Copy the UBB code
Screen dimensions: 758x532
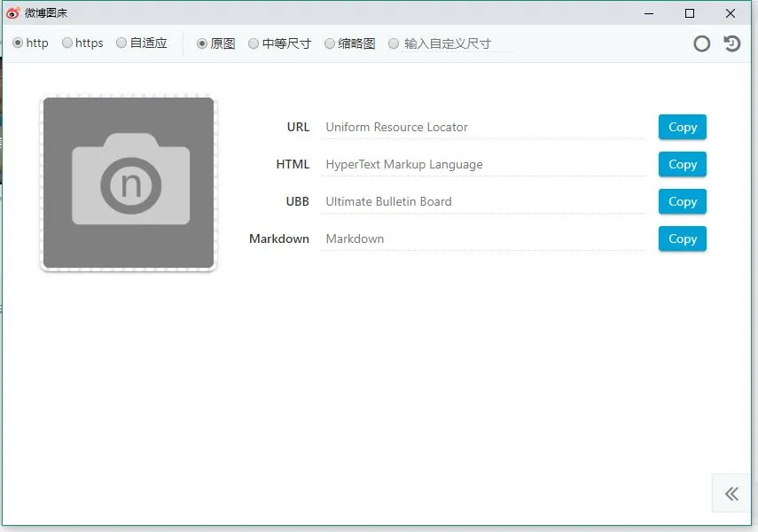(682, 201)
